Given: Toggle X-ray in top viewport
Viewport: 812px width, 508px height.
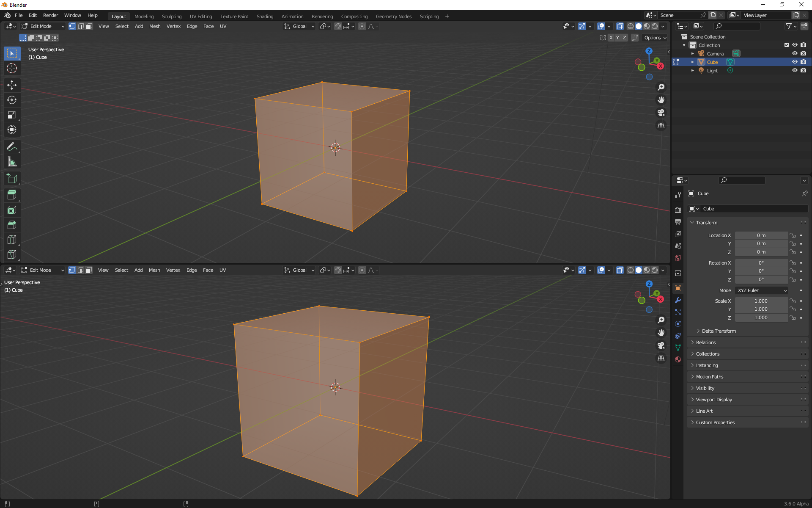Looking at the screenshot, I should [x=620, y=26].
